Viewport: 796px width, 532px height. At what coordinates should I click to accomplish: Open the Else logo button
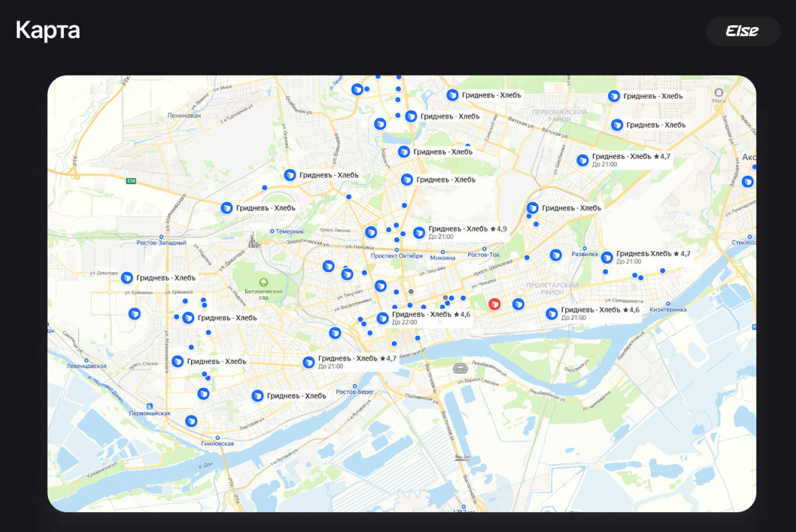tap(743, 31)
